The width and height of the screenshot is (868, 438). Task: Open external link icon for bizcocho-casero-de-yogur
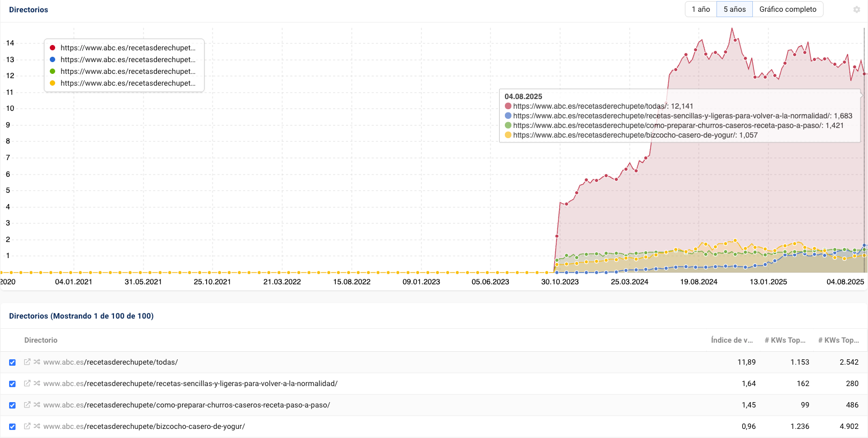point(27,426)
